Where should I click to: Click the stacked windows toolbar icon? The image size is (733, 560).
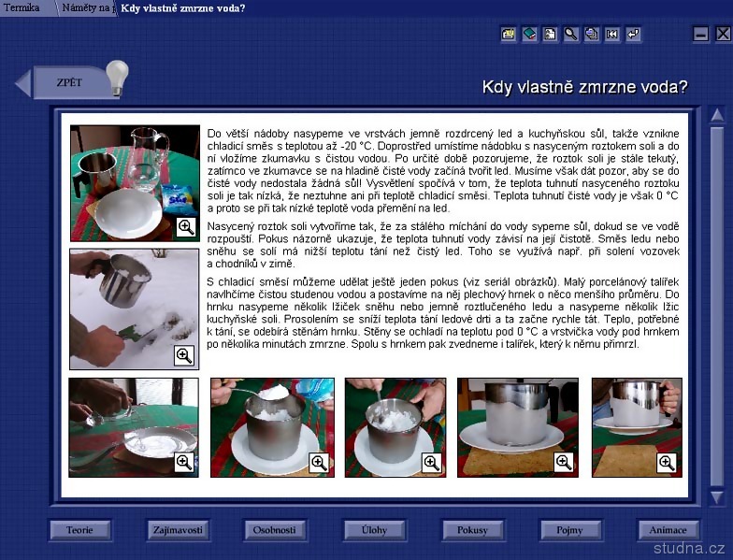coord(592,34)
